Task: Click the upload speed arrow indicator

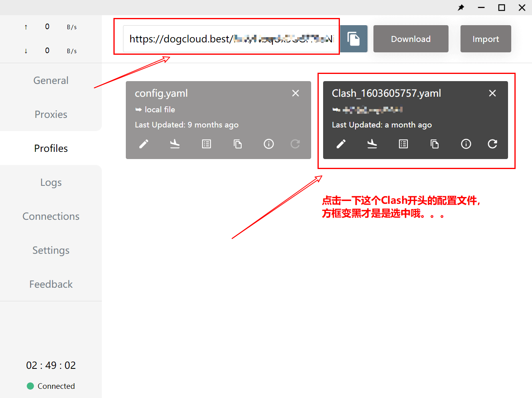Action: pyautogui.click(x=26, y=27)
